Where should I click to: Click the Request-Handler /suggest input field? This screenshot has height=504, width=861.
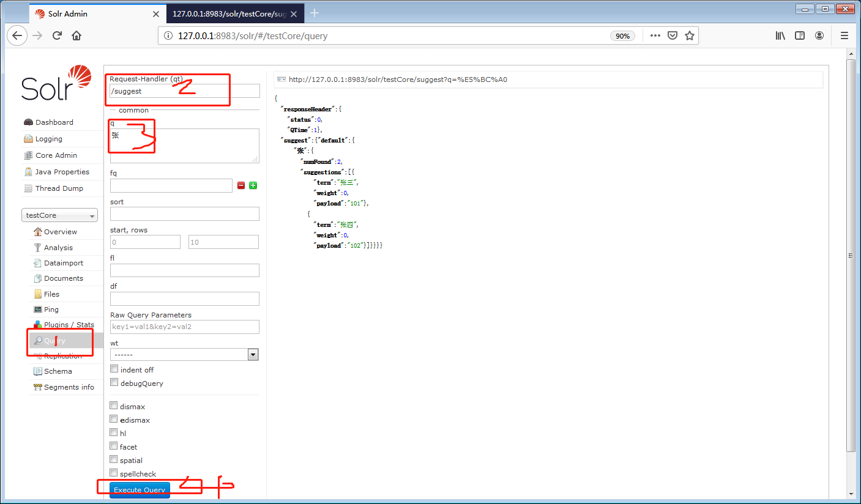184,91
